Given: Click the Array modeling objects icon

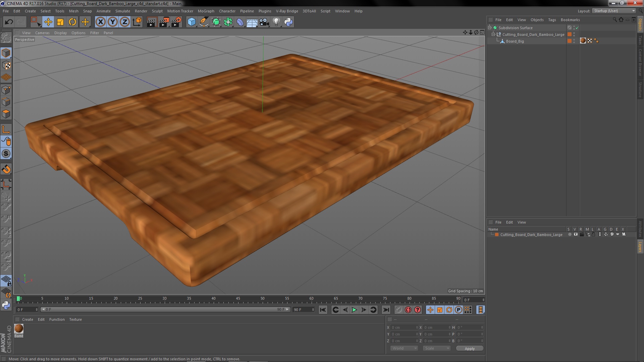Looking at the screenshot, I should coord(228,22).
